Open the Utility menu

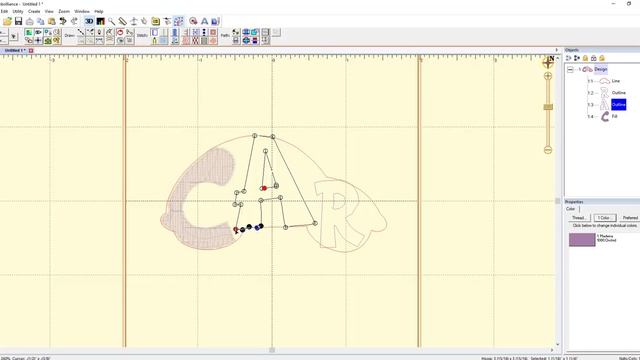coord(18,11)
